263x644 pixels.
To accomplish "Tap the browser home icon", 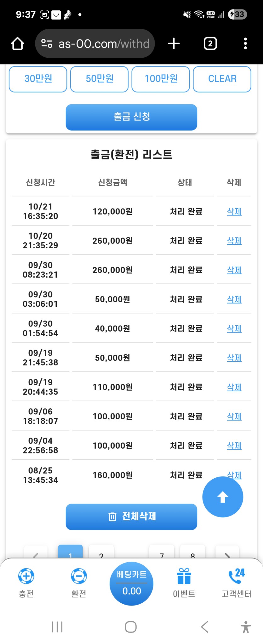I will (18, 44).
